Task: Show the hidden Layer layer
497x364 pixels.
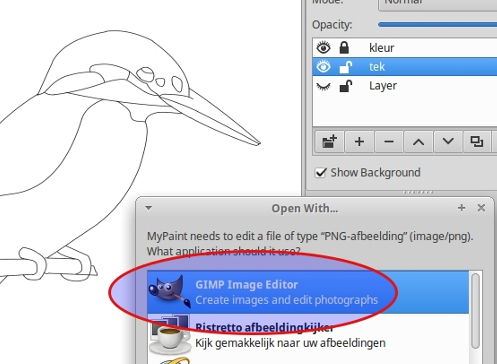Action: click(x=323, y=86)
